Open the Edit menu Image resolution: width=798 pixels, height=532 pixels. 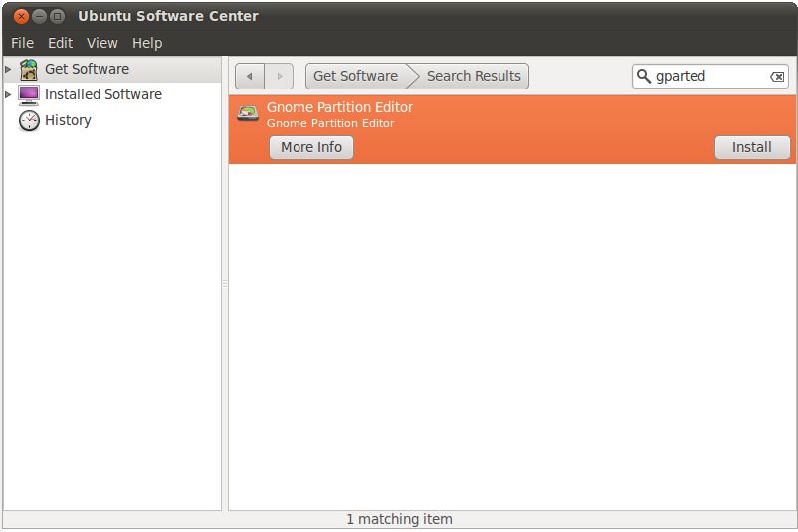pos(61,43)
